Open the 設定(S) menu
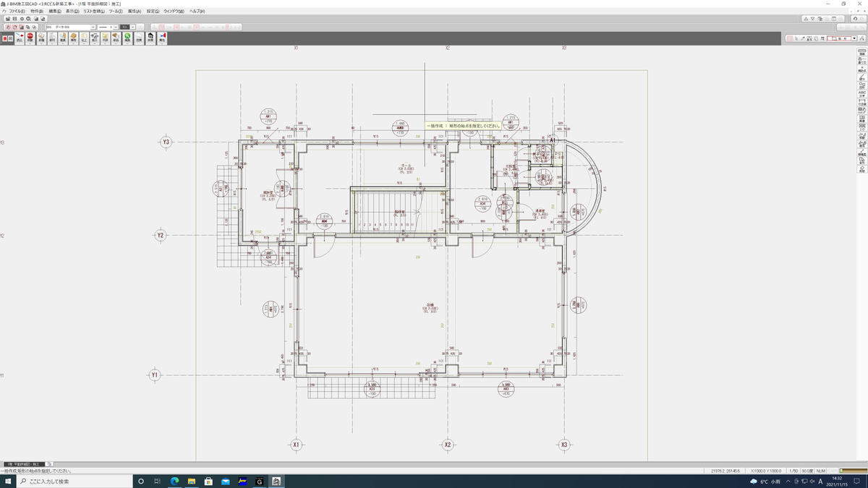 coord(153,12)
